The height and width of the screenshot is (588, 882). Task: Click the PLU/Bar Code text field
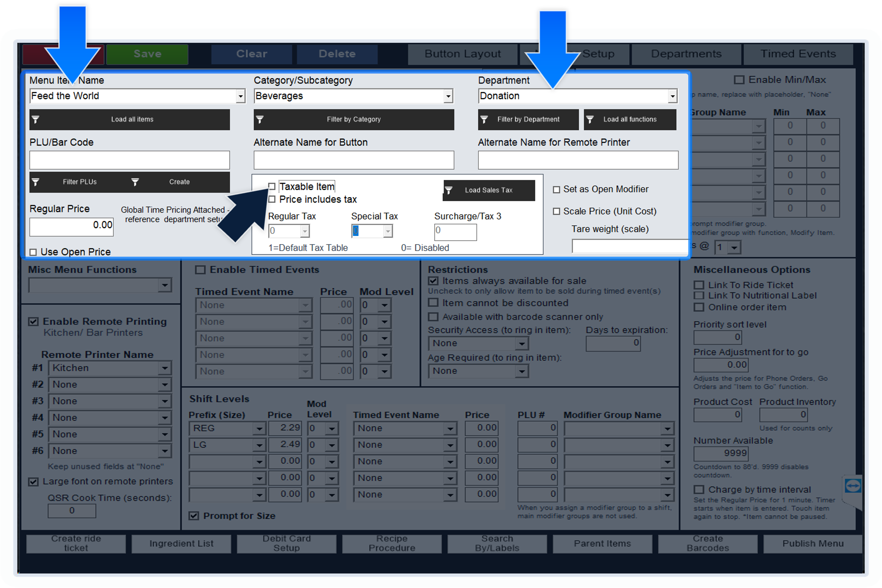(129, 160)
